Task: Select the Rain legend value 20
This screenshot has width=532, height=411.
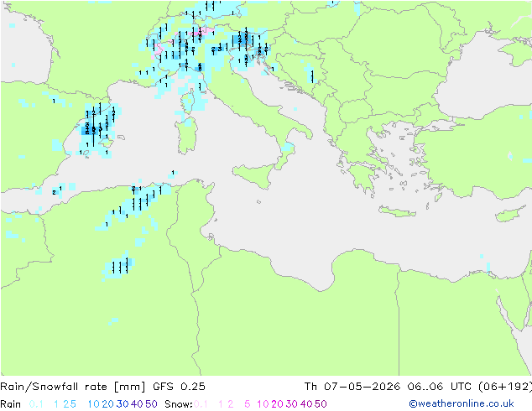Action: click(x=108, y=404)
